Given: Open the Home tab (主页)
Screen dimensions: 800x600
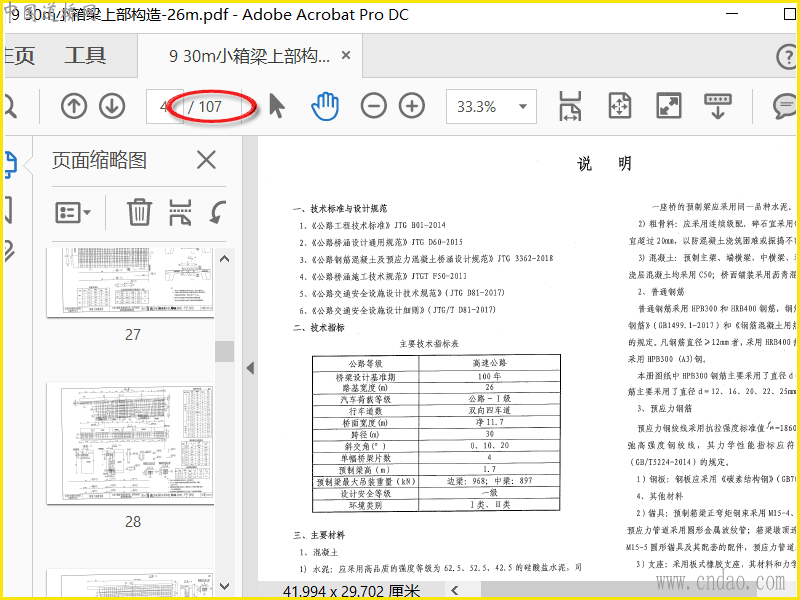Looking at the screenshot, I should (x=19, y=55).
